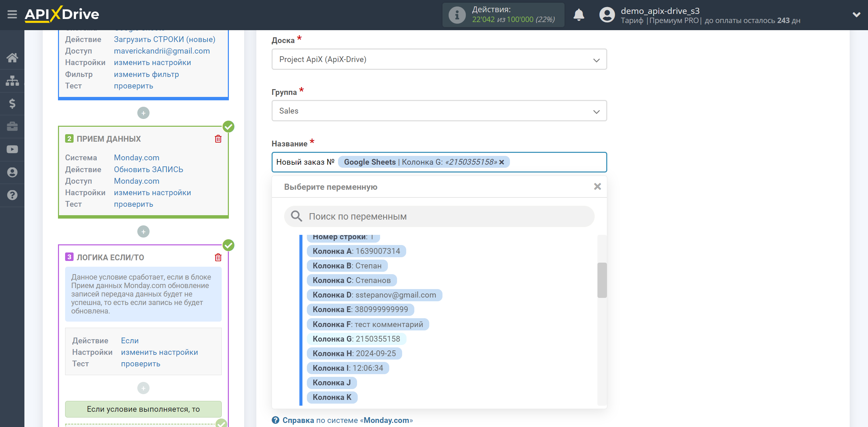Remove the Google Sheets Колонка G tag
This screenshot has height=427, width=868.
[x=502, y=162]
